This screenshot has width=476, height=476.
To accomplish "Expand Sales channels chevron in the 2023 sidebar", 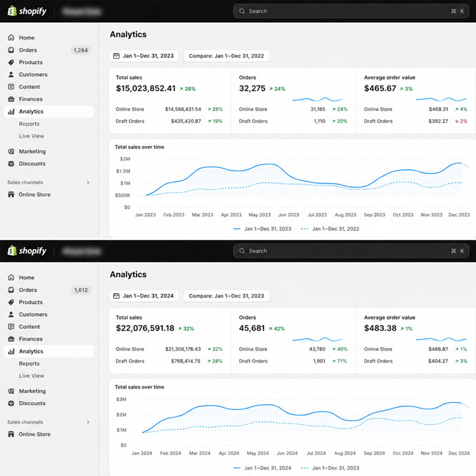I will click(x=88, y=182).
